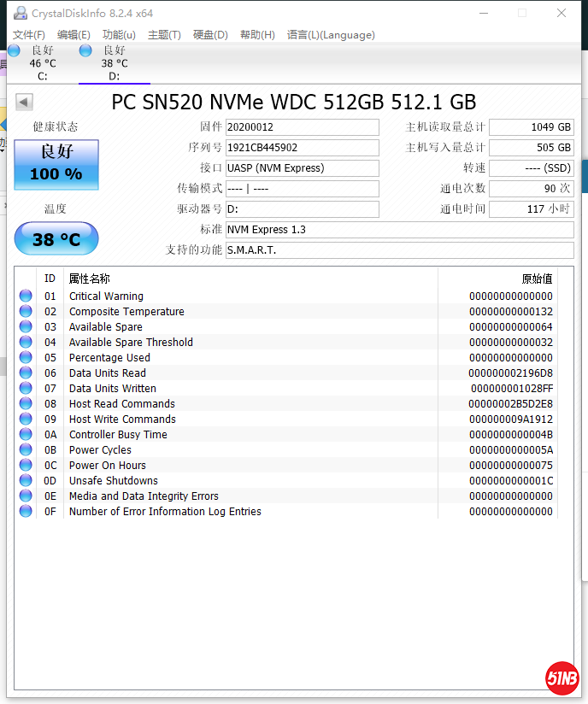Click the serial number field
Screen dimensions: 588x704
tap(302, 148)
